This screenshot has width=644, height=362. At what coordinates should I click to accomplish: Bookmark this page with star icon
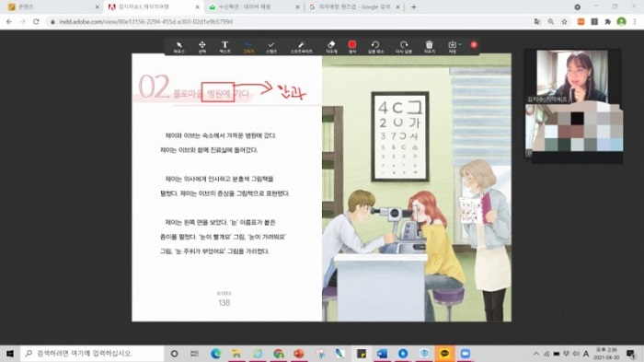(564, 21)
